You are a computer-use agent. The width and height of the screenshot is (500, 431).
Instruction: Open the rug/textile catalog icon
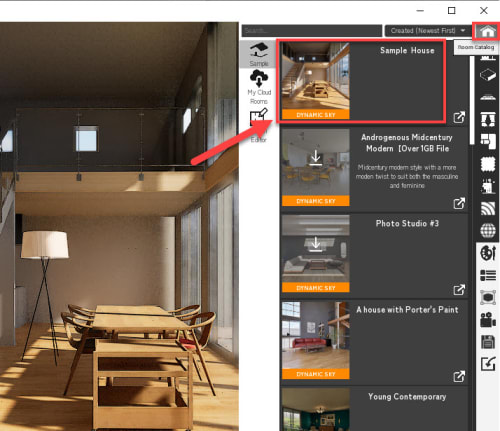click(x=488, y=164)
